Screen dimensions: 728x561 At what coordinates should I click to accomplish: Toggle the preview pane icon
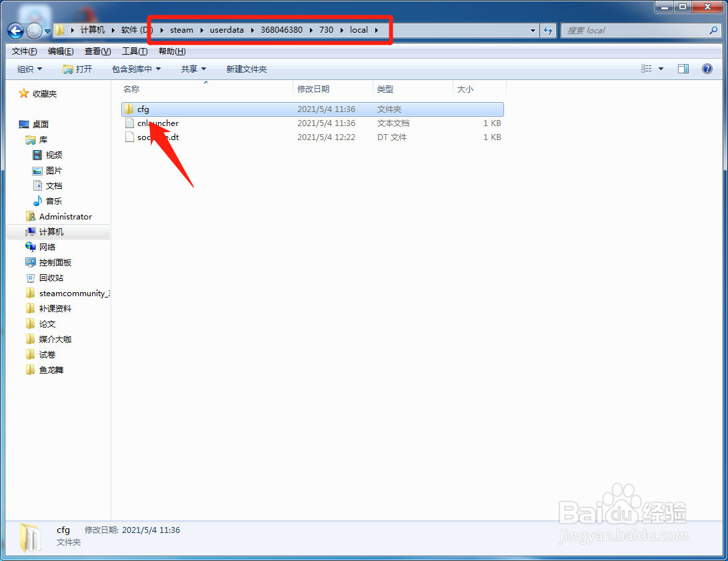point(683,69)
